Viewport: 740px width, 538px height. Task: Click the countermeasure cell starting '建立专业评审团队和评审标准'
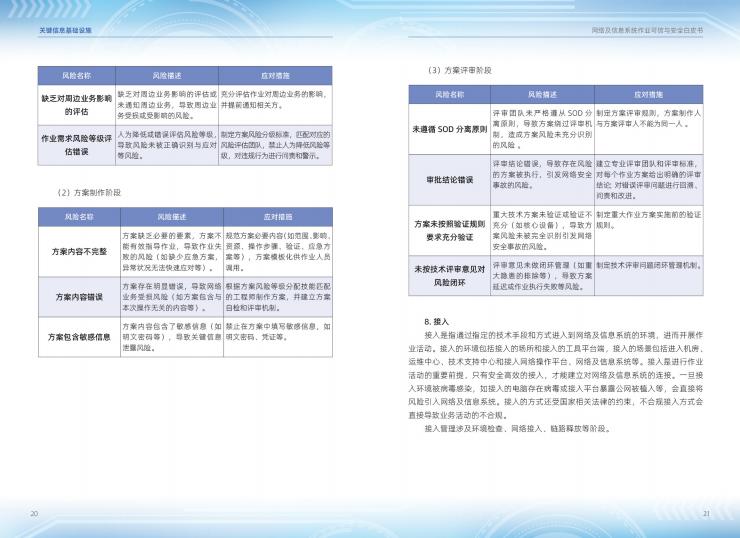tap(649, 180)
